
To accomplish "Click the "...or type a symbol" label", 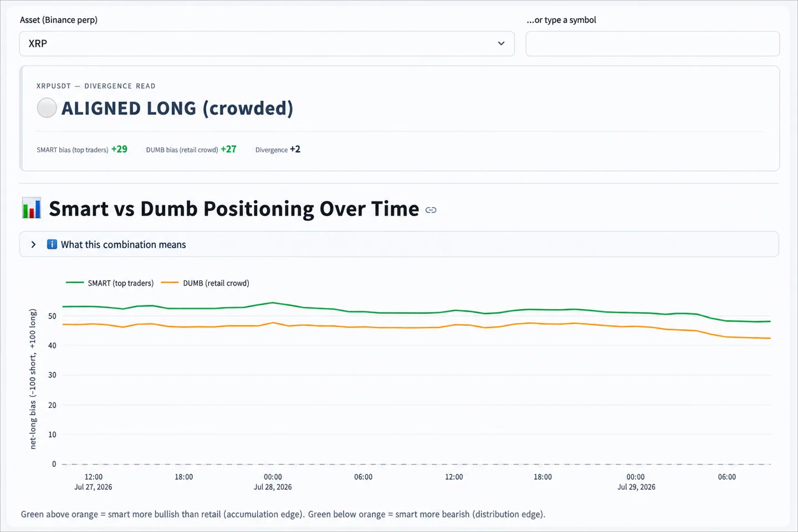I will click(x=561, y=20).
